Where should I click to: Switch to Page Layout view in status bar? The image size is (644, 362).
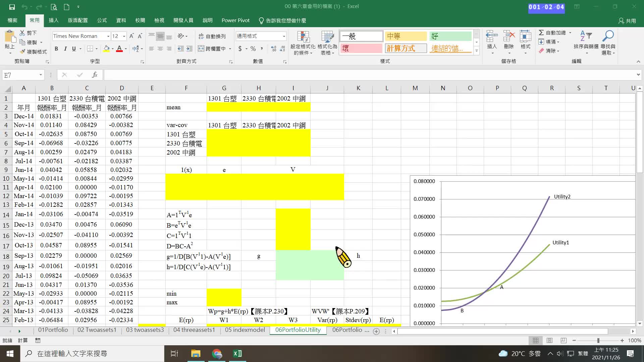pyautogui.click(x=549, y=341)
